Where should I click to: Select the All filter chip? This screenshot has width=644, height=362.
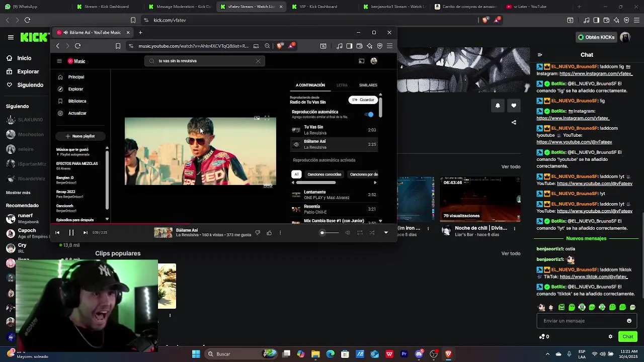(x=296, y=174)
